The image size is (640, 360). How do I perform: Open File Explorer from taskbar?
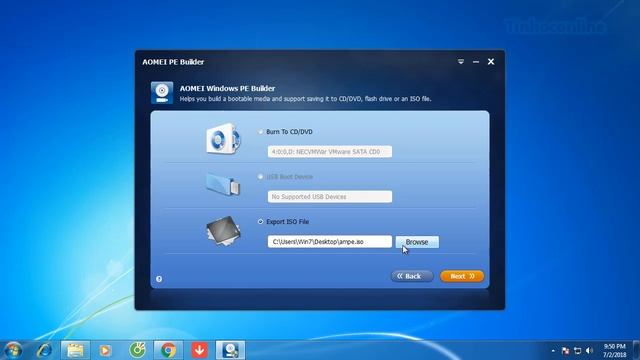click(x=76, y=350)
